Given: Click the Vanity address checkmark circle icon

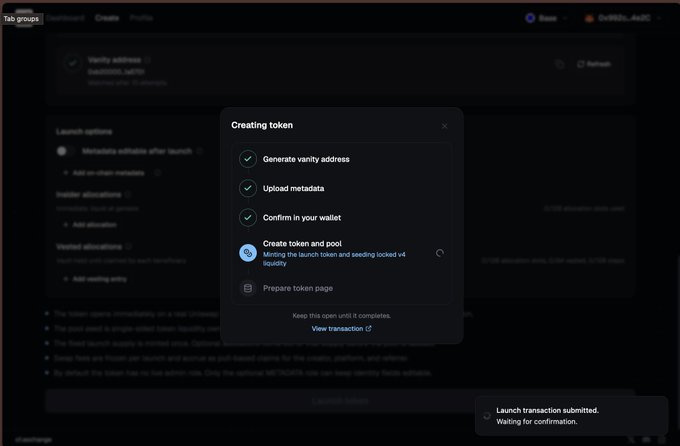Looking at the screenshot, I should click(x=72, y=62).
